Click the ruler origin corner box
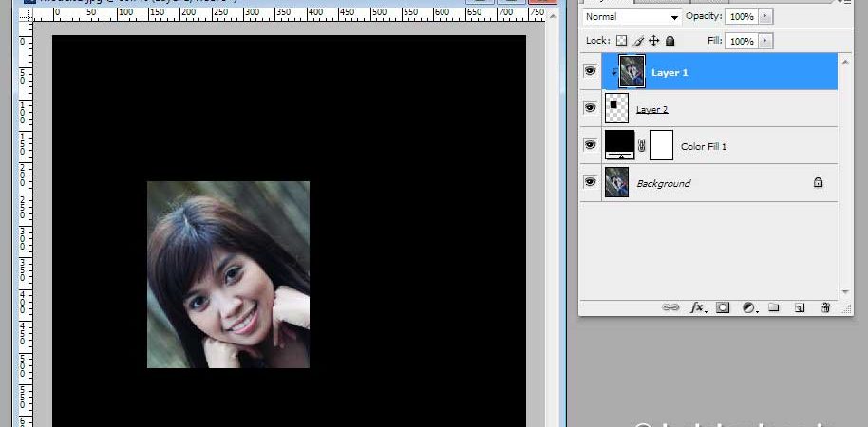868x427 pixels. (26, 14)
